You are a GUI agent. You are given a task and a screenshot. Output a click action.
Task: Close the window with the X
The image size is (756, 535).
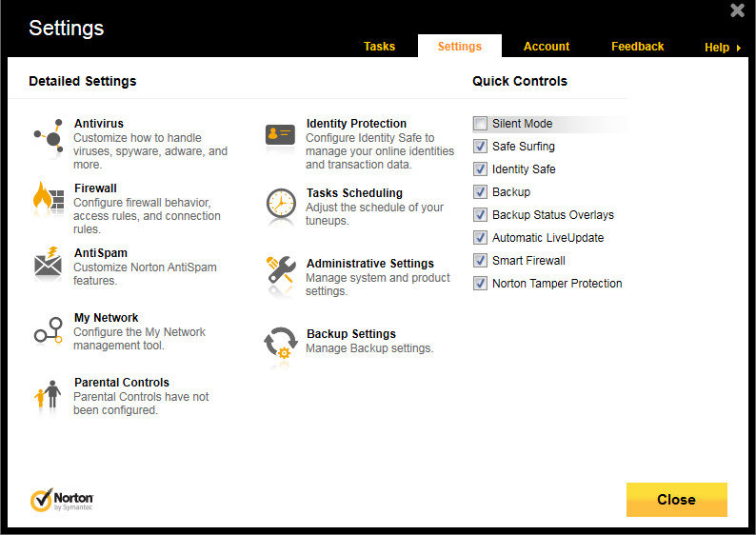point(737,10)
